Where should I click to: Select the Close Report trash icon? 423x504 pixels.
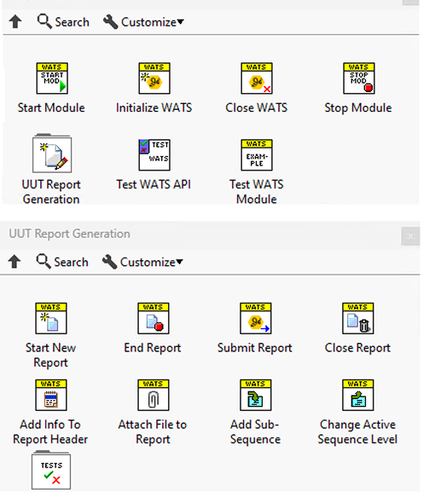pyautogui.click(x=357, y=319)
